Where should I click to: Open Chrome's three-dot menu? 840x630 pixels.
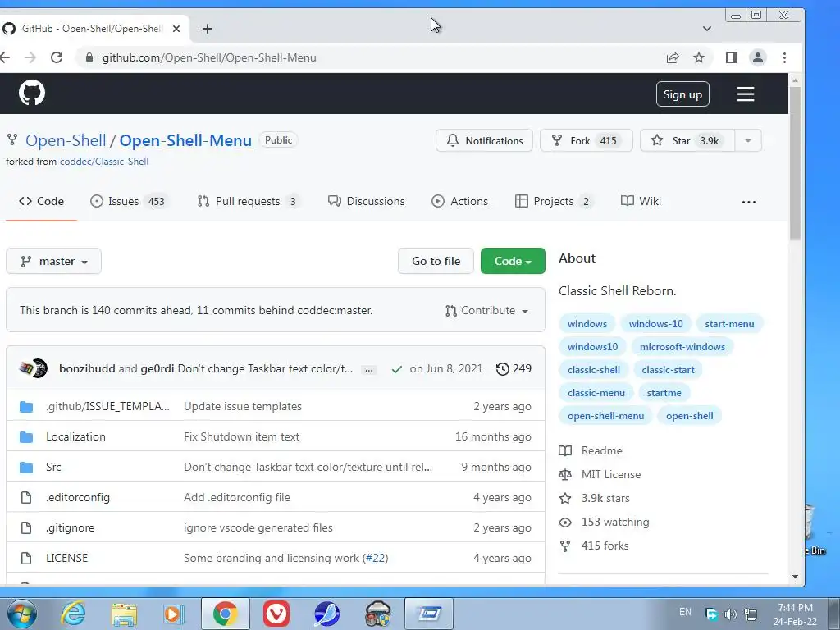coord(784,57)
